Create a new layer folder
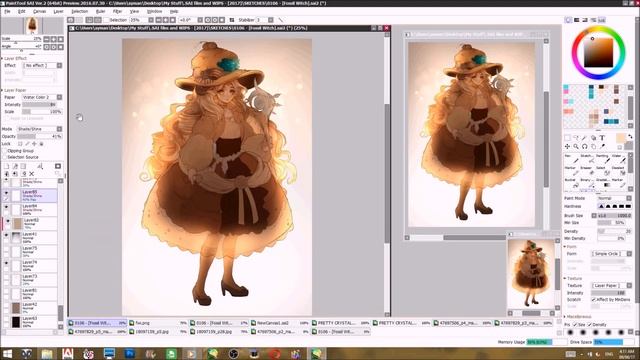This screenshot has height=360, width=640. 23,166
